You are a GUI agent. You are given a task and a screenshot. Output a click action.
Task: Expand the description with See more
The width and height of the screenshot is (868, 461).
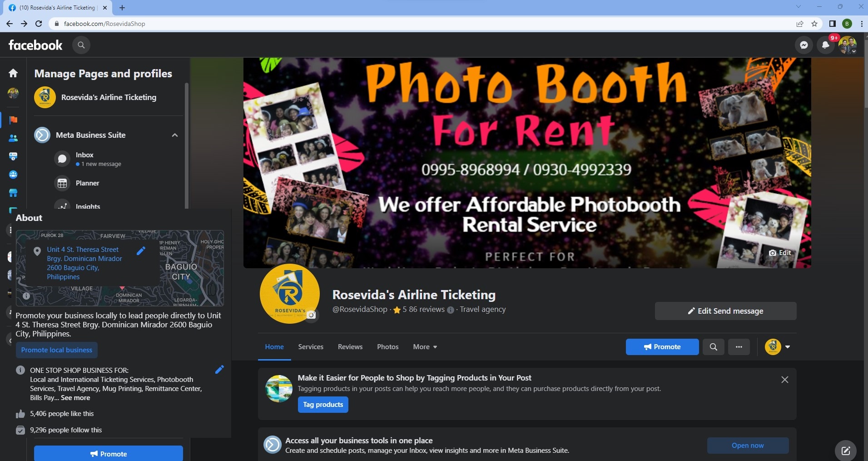pos(75,398)
